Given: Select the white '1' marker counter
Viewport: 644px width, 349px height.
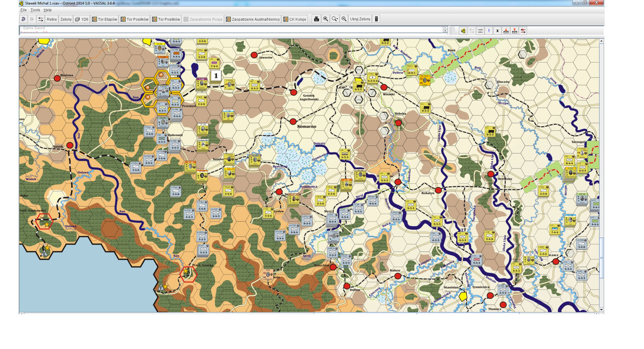Looking at the screenshot, I should coord(216,76).
